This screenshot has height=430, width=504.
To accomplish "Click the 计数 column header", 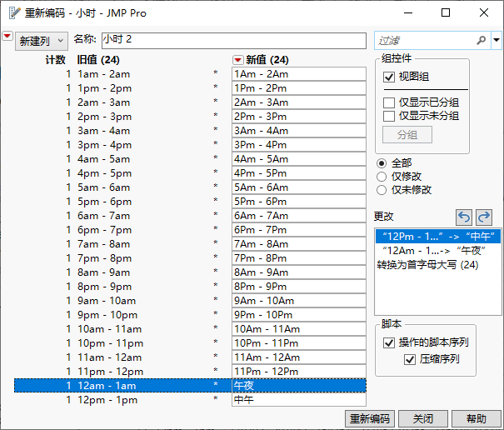I will coord(55,60).
